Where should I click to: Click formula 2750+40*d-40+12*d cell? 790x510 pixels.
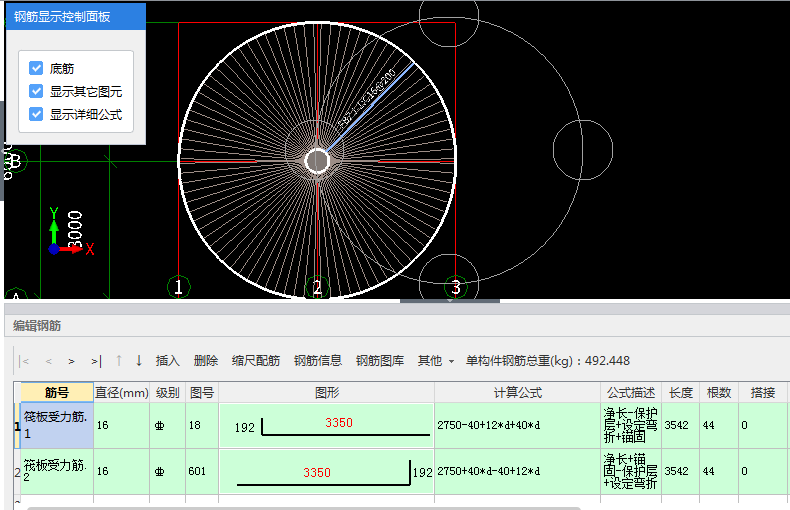click(x=517, y=471)
